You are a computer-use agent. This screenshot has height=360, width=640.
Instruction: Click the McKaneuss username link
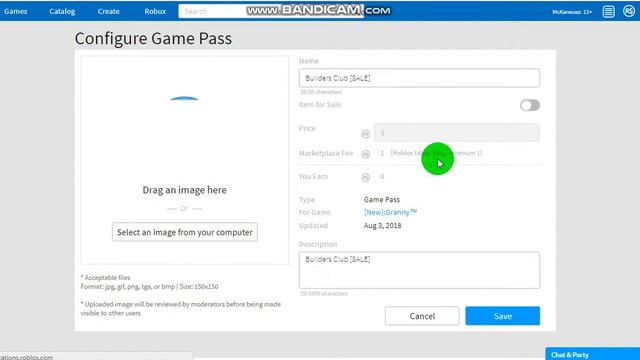572,12
